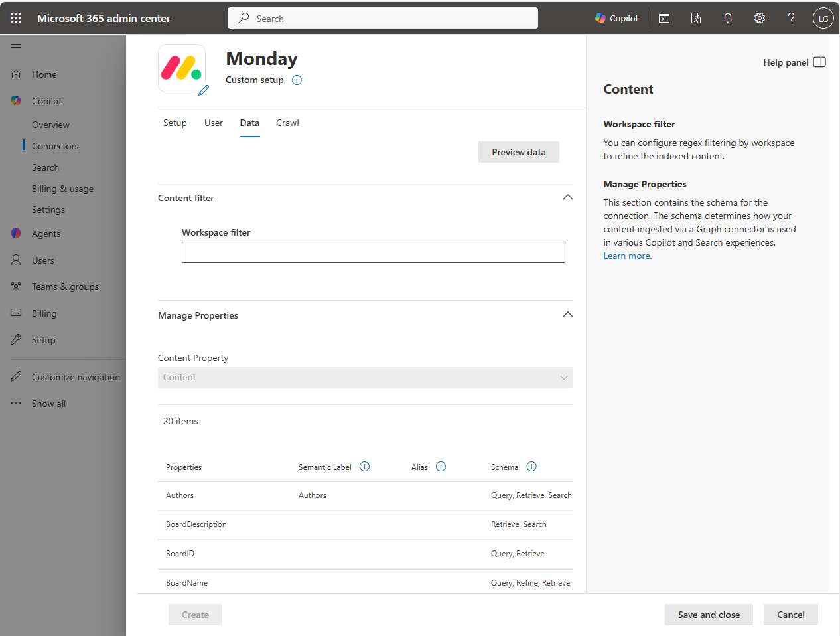Image resolution: width=840 pixels, height=636 pixels.
Task: Click the Monday connector logo
Action: 181,68
